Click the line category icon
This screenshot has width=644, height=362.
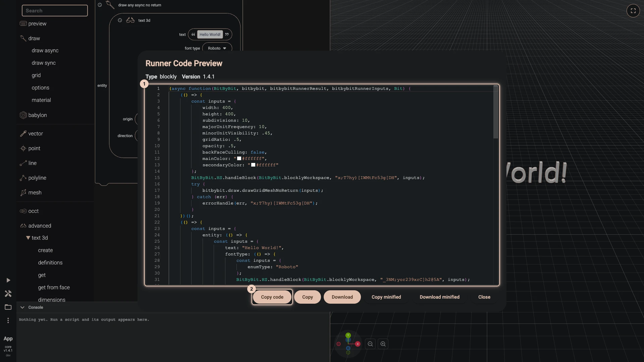point(23,163)
